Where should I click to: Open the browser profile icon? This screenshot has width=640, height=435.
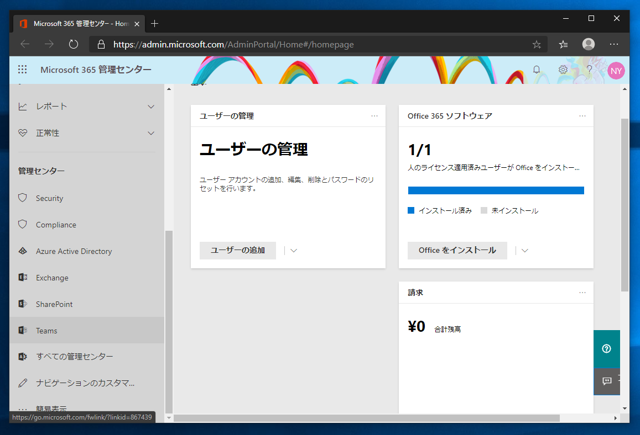[588, 44]
